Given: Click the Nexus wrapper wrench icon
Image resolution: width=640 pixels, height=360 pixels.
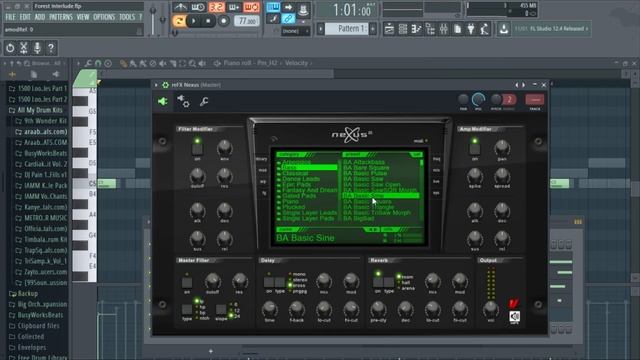Looking at the screenshot, I should pyautogui.click(x=204, y=101).
